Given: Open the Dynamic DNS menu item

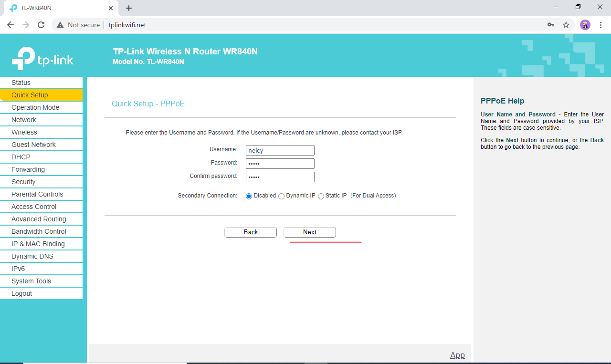Looking at the screenshot, I should click(x=42, y=256).
